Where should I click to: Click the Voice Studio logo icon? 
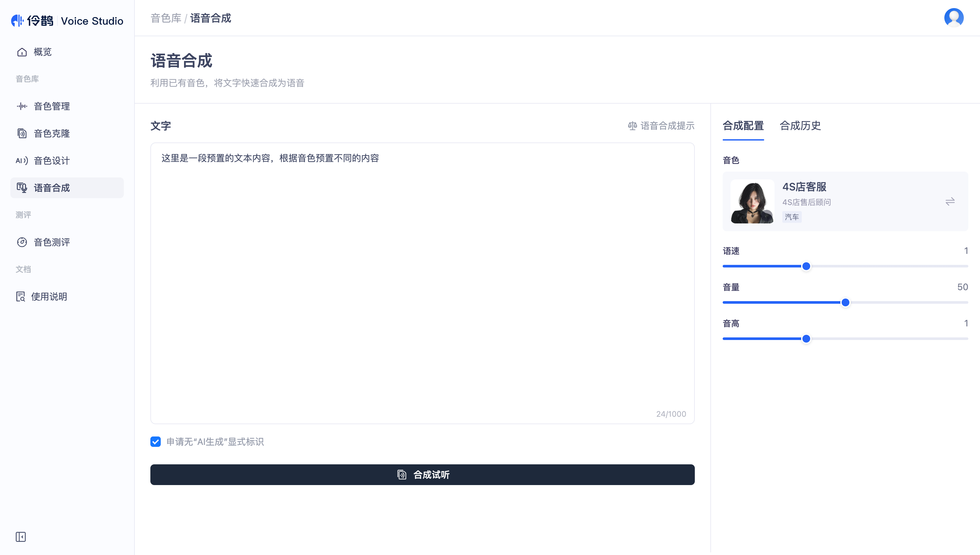coord(17,21)
